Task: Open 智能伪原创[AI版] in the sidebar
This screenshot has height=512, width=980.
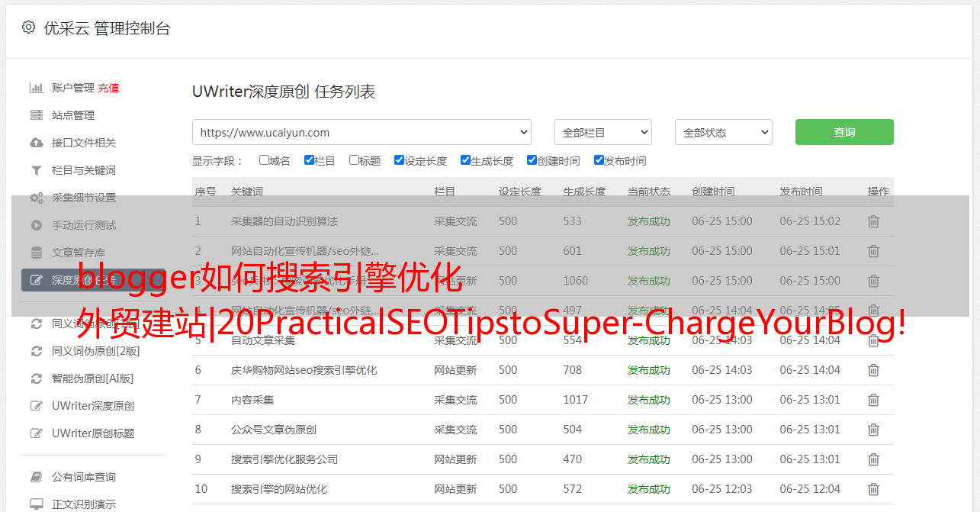Action: tap(92, 378)
